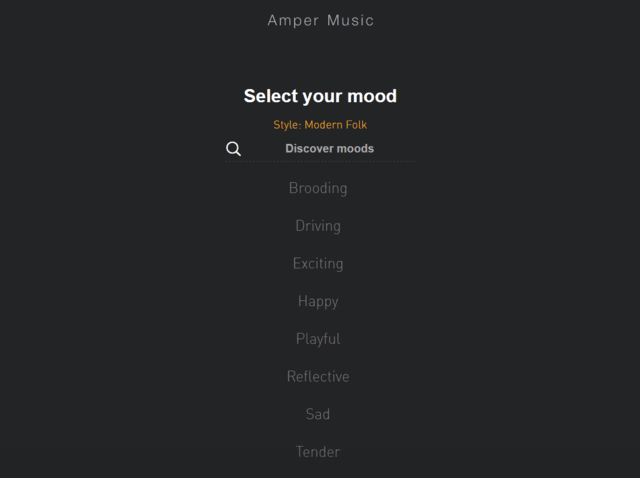The height and width of the screenshot is (478, 640).
Task: Choose the Tender mood
Action: (318, 452)
